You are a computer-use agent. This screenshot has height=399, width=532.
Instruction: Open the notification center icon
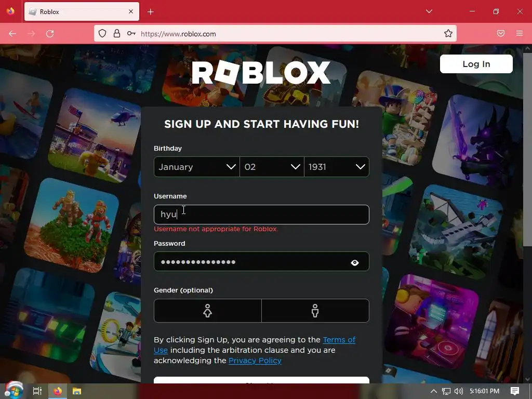[x=515, y=391]
